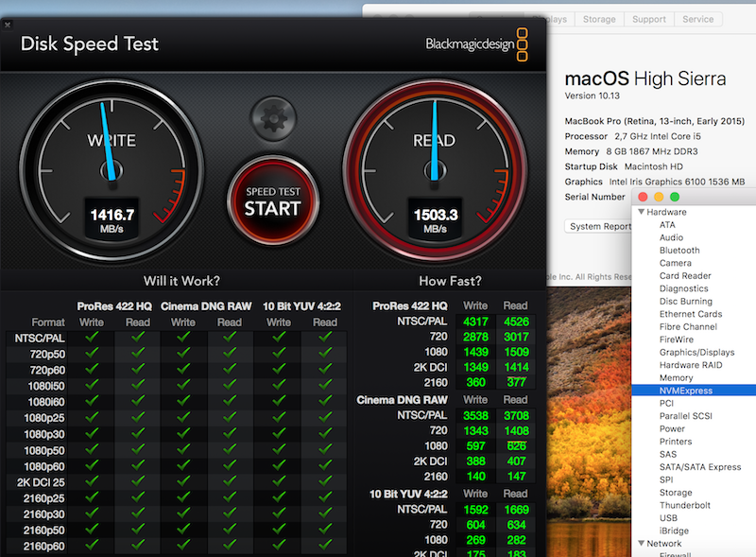Image resolution: width=756 pixels, height=557 pixels.
Task: Select Printers in the hardware list
Action: pyautogui.click(x=676, y=442)
